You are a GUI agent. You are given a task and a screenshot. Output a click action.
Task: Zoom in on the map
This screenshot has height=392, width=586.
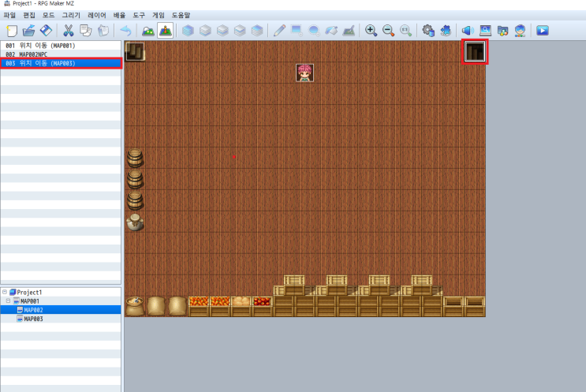371,31
